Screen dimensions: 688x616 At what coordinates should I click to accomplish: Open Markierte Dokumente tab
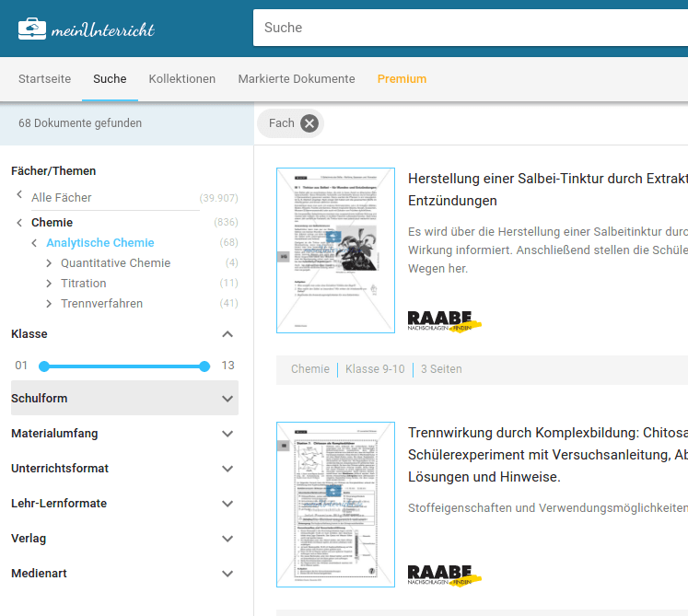point(297,79)
